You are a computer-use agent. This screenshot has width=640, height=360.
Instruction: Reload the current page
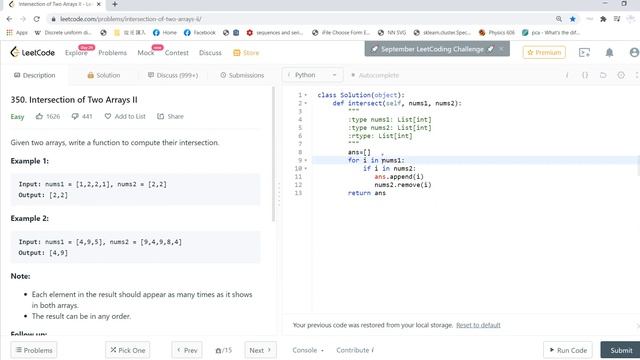[36, 19]
